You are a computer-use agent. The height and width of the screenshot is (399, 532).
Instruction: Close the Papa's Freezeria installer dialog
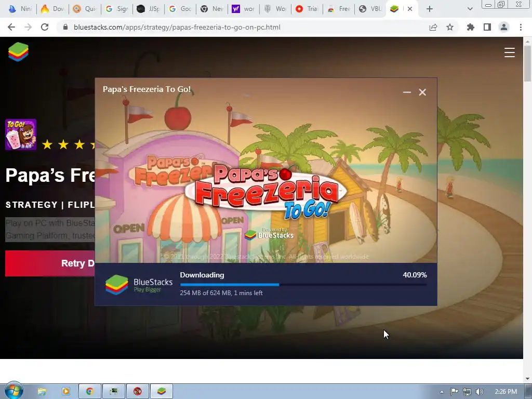(x=422, y=92)
